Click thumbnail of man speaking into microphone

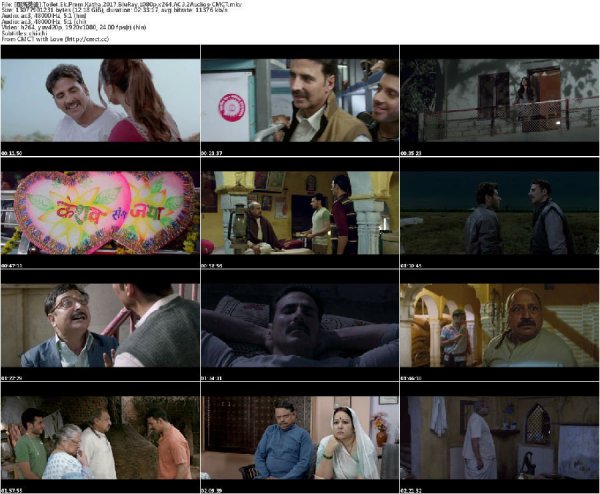[x=299, y=100]
